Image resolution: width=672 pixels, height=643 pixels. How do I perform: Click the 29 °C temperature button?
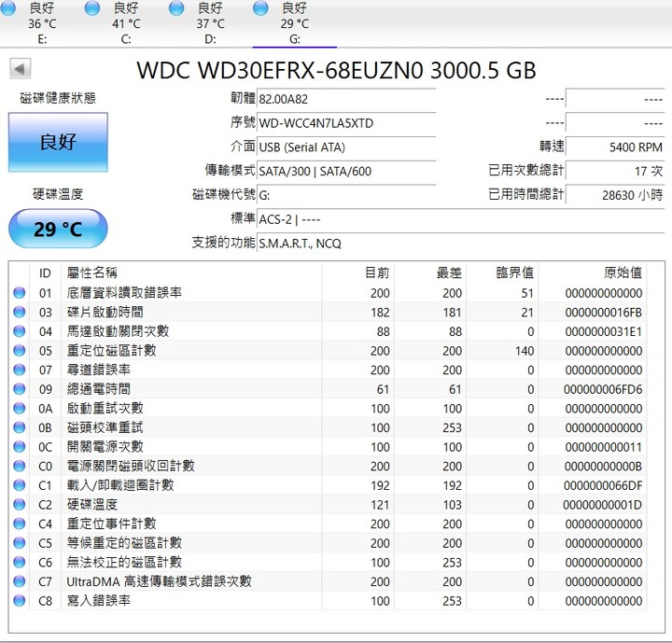[58, 229]
